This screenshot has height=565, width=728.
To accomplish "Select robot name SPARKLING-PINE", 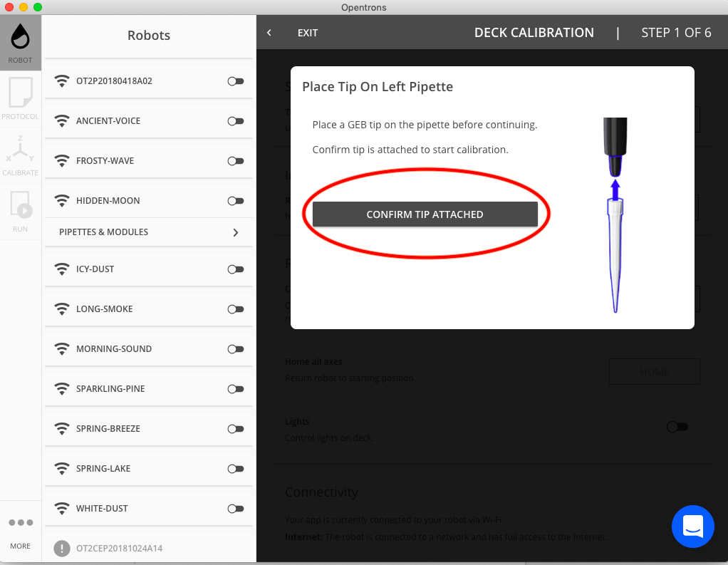I will coord(110,388).
